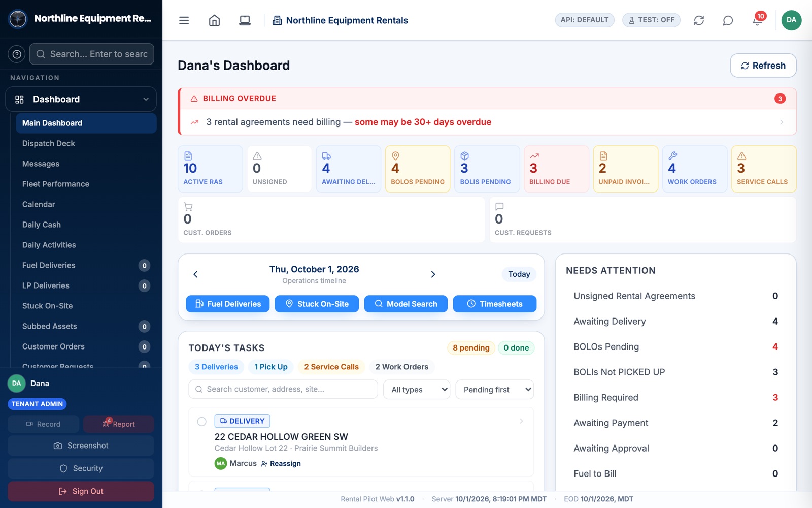This screenshot has width=812, height=508.
Task: Open the Pending first sort dropdown
Action: [x=495, y=390]
